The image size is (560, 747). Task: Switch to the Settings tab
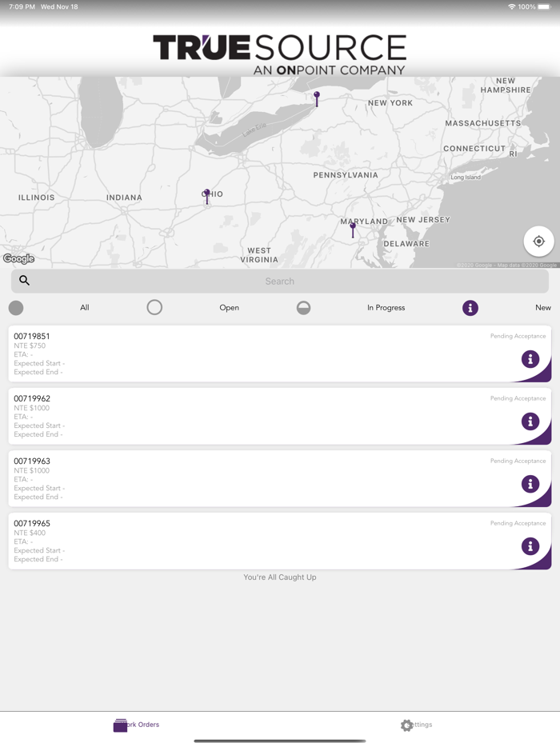pyautogui.click(x=416, y=725)
